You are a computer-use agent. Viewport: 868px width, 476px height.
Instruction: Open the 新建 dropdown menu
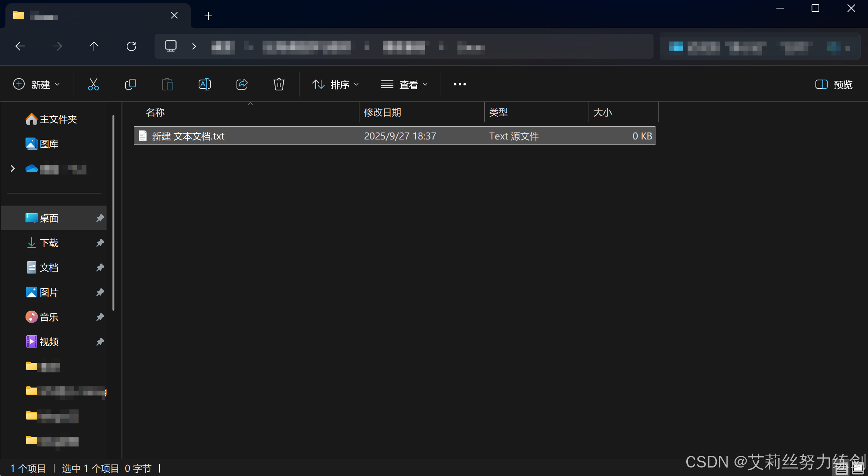point(36,85)
